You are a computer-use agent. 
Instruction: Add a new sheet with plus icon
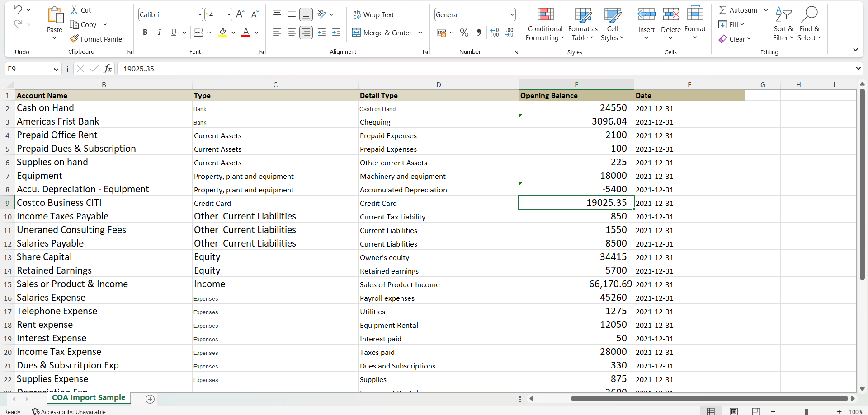coord(150,399)
